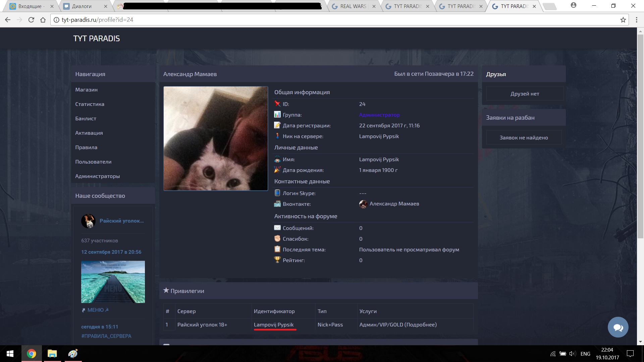Click the сегодня в 15:11 post date
The image size is (644, 362).
click(100, 326)
